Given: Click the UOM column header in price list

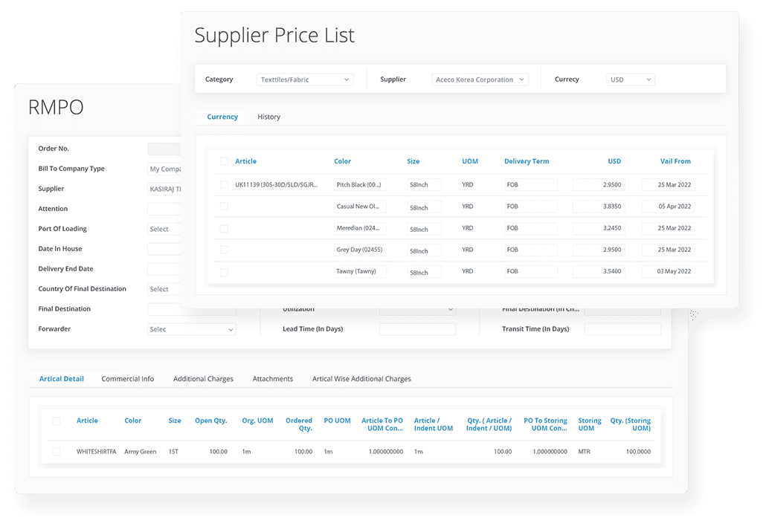Looking at the screenshot, I should [470, 161].
